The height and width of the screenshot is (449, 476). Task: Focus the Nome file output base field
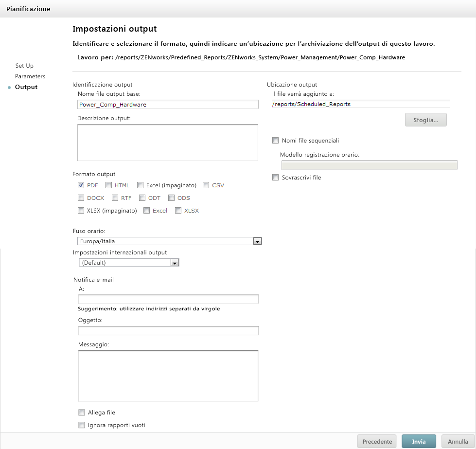coord(168,104)
